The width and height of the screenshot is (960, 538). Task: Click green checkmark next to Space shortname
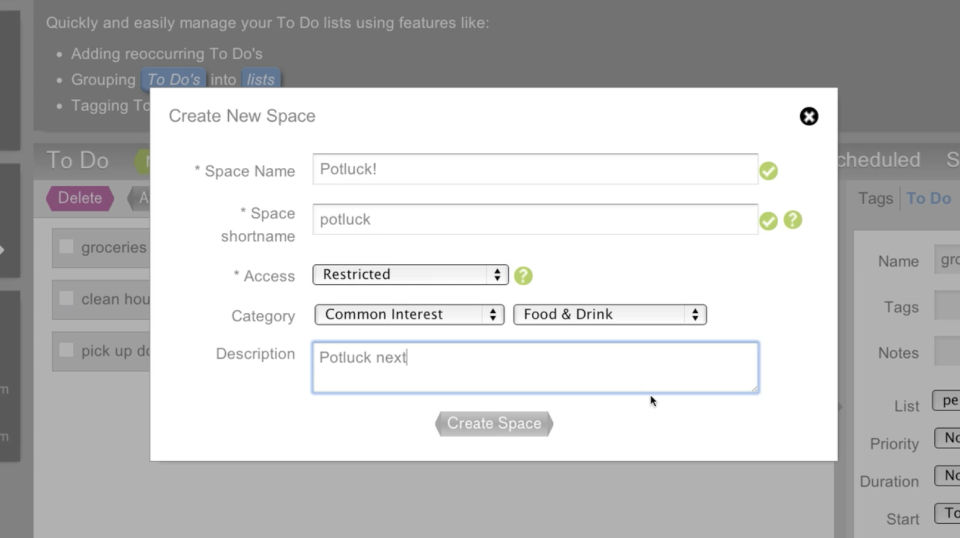pos(768,221)
